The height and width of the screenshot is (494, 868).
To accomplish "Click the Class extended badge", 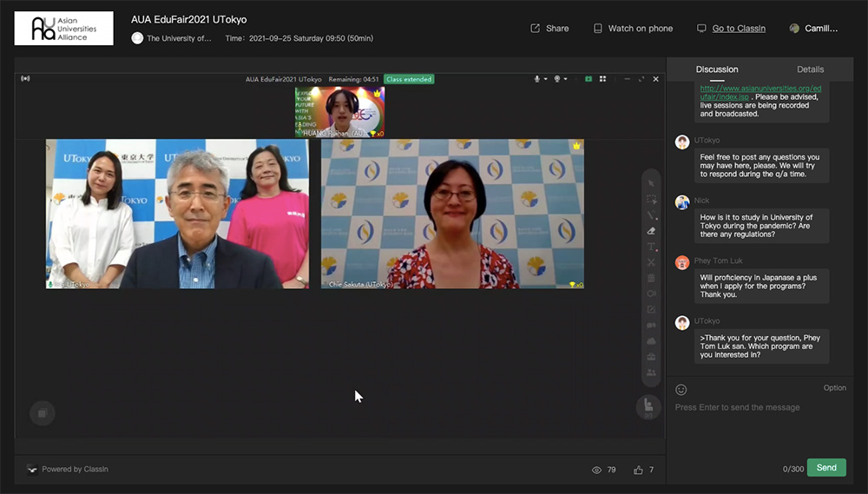I will 409,79.
